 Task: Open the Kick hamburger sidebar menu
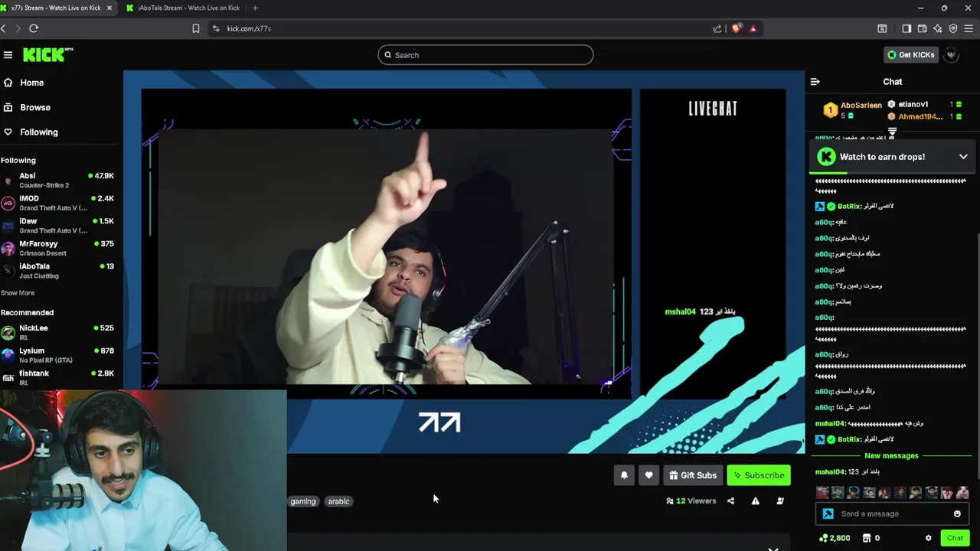click(8, 55)
